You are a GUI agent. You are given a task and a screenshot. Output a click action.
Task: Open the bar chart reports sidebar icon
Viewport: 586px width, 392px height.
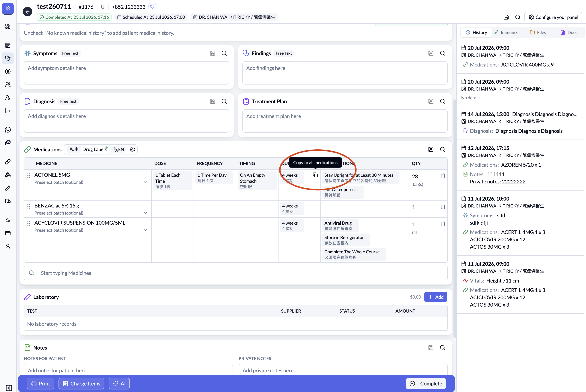coord(8,111)
